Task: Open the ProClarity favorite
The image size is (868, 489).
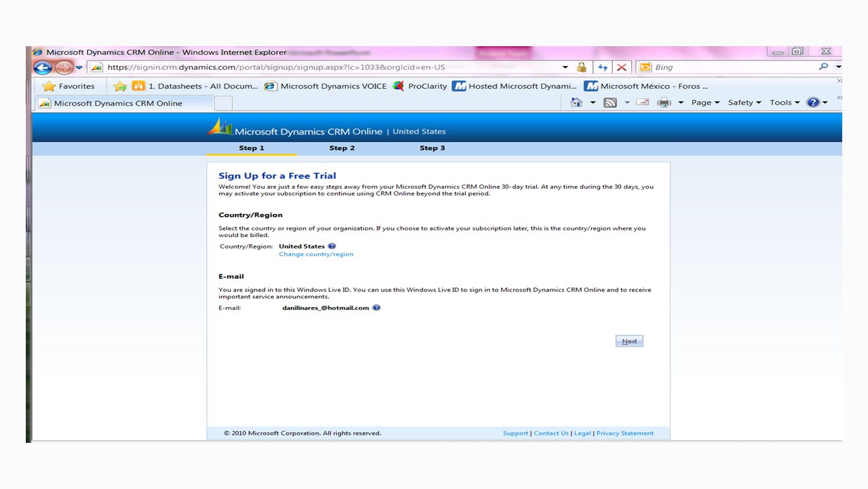Action: pos(420,86)
